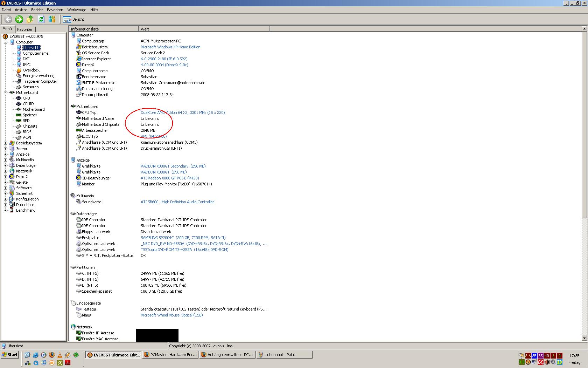Click the green refresh toolbar icon
588x368 pixels.
[x=41, y=19]
